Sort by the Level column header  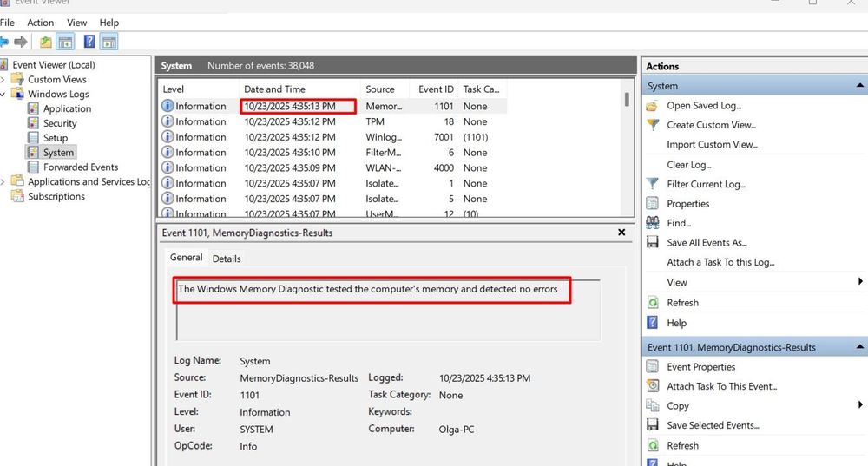pos(199,89)
